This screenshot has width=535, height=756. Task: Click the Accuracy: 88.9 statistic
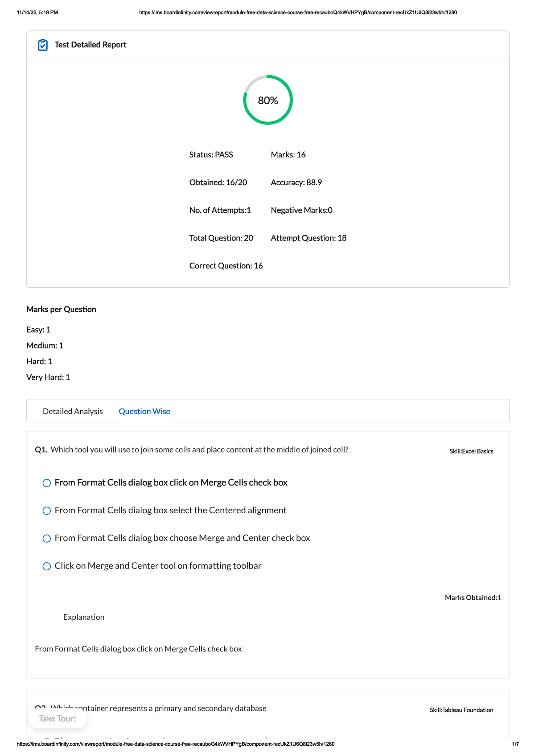pyautogui.click(x=296, y=183)
